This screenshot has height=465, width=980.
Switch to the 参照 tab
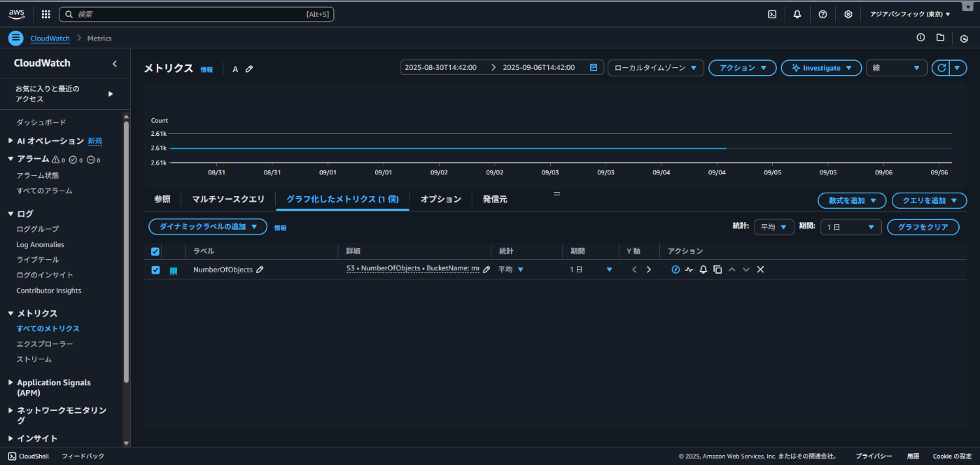(162, 200)
